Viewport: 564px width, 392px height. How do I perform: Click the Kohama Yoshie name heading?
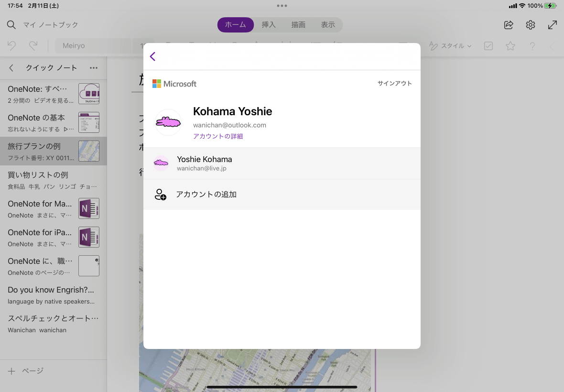coord(232,111)
